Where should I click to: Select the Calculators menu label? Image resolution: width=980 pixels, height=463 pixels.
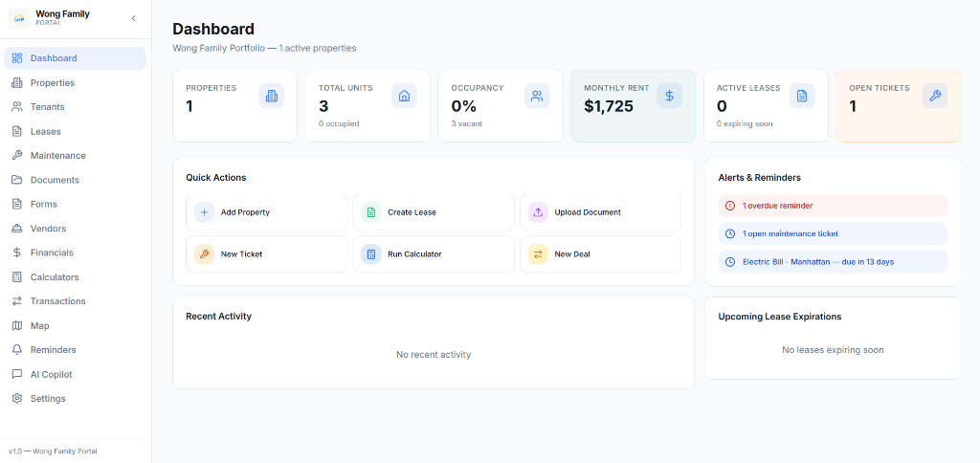[x=55, y=276]
